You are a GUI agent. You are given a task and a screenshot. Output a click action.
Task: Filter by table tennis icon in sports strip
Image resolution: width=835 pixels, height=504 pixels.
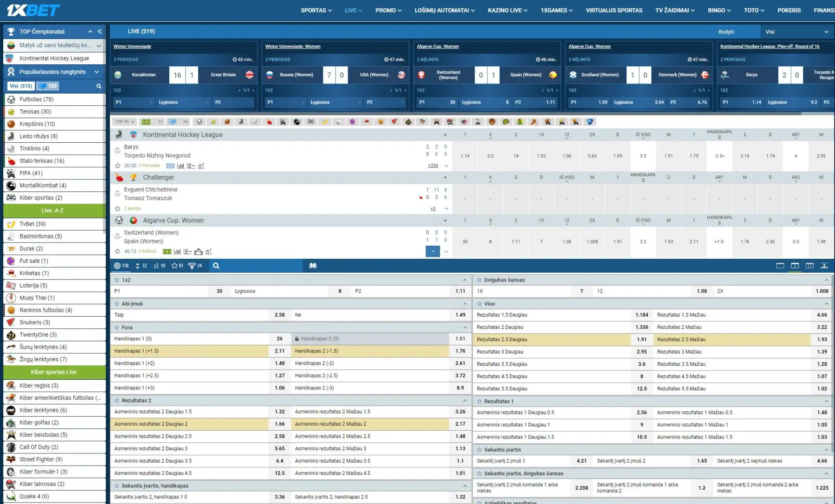point(269,122)
